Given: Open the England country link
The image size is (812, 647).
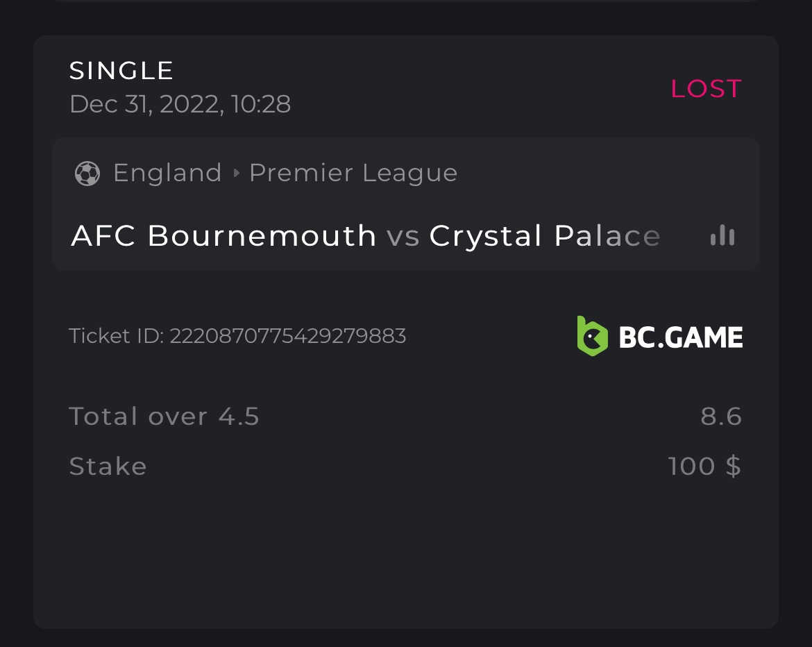Looking at the screenshot, I should coord(167,173).
